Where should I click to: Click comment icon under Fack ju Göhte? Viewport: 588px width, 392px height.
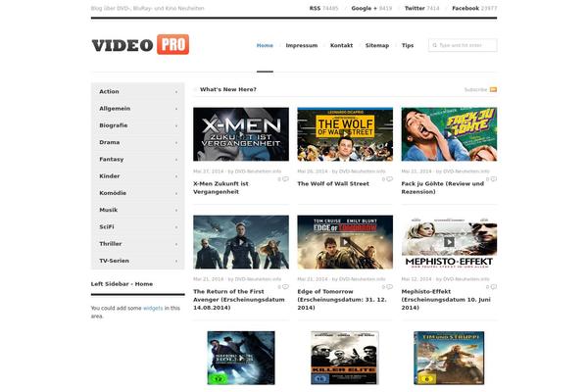(494, 179)
